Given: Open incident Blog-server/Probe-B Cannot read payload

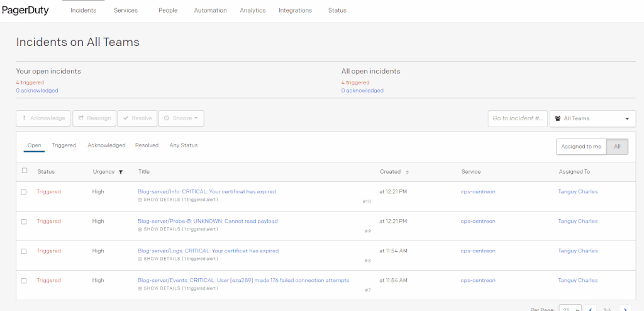Looking at the screenshot, I should [x=208, y=222].
